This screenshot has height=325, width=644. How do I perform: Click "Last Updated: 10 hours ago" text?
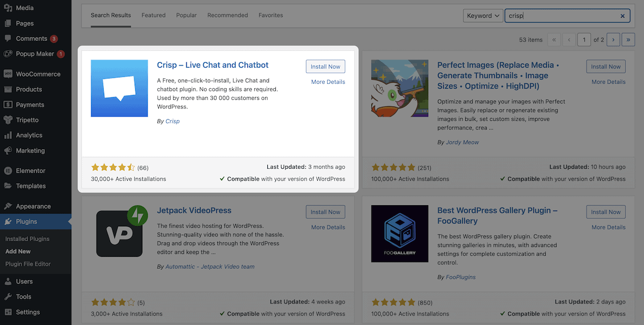(x=588, y=167)
